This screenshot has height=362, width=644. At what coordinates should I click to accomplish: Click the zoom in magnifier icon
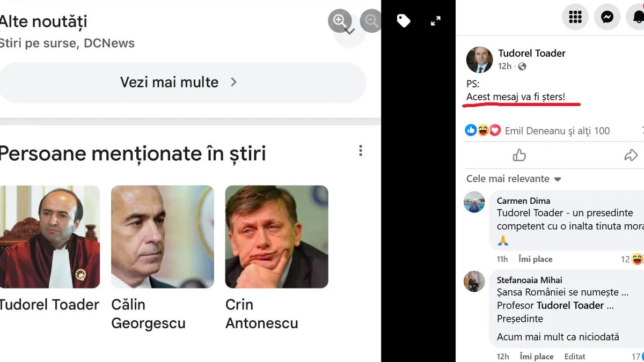(x=340, y=21)
